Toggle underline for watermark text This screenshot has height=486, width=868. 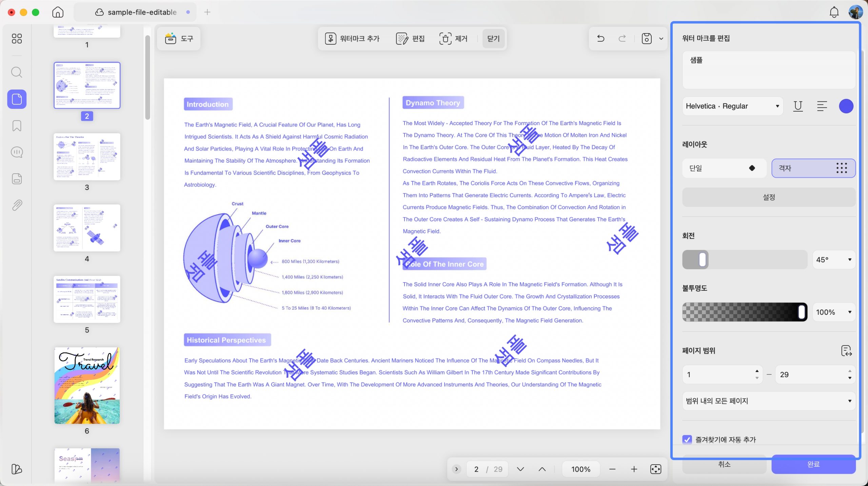click(x=798, y=106)
